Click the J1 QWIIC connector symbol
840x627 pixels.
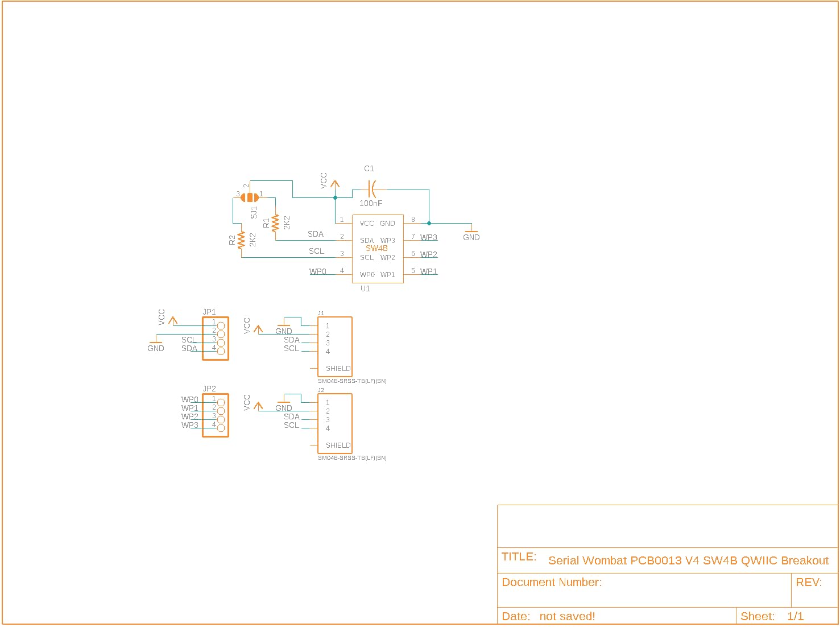(335, 346)
